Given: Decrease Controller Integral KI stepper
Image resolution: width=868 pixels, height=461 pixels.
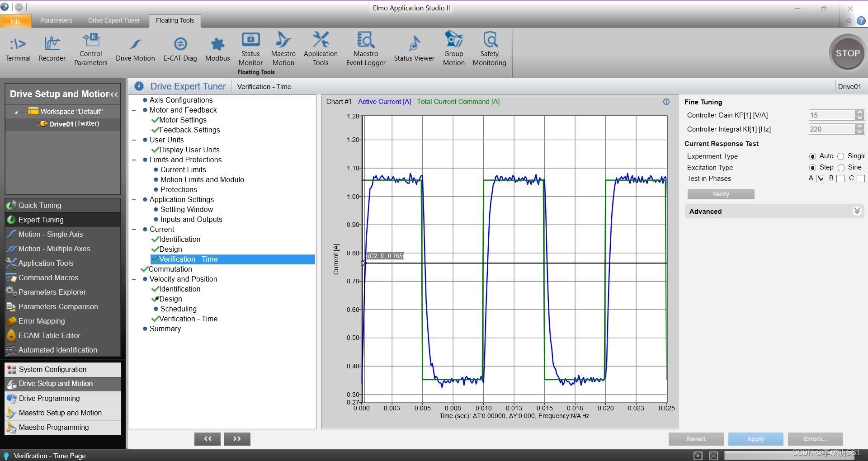Looking at the screenshot, I should [860, 132].
